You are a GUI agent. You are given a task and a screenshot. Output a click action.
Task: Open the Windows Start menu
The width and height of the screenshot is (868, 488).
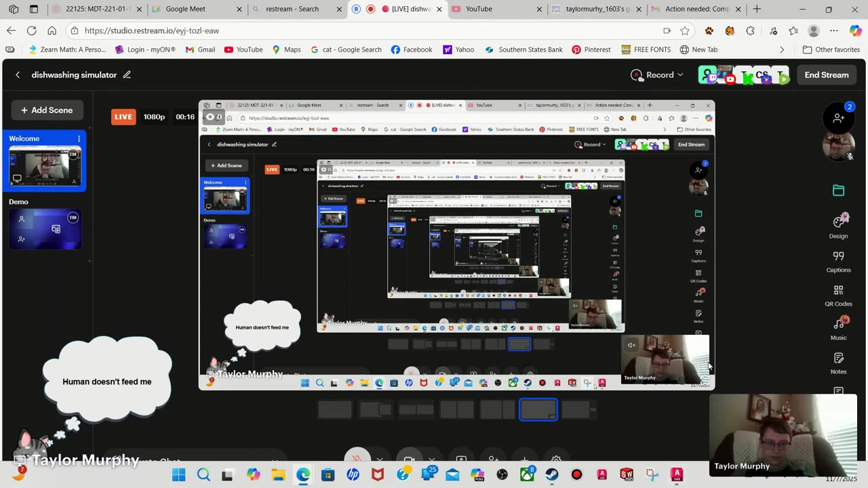(179, 474)
